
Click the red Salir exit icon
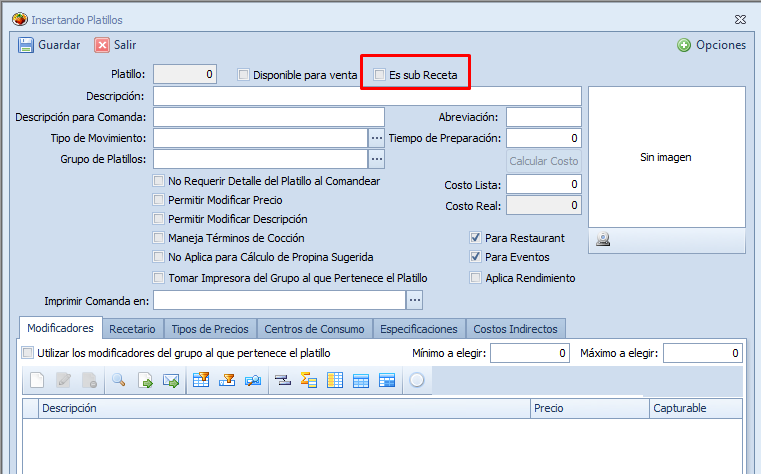coord(102,45)
